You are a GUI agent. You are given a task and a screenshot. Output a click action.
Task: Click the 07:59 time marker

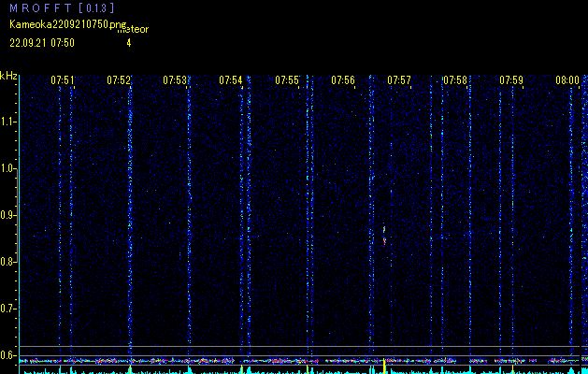click(x=511, y=79)
